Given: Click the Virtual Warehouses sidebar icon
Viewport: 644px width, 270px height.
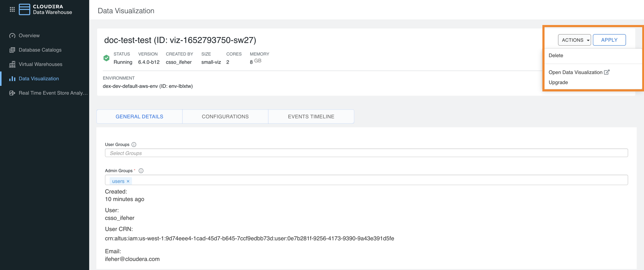Looking at the screenshot, I should 12,64.
